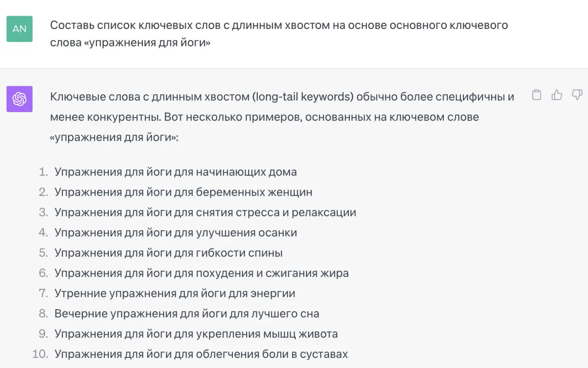Click list item about укрепления мышц живота
Viewport: 588px width, 368px height.
[x=196, y=334]
